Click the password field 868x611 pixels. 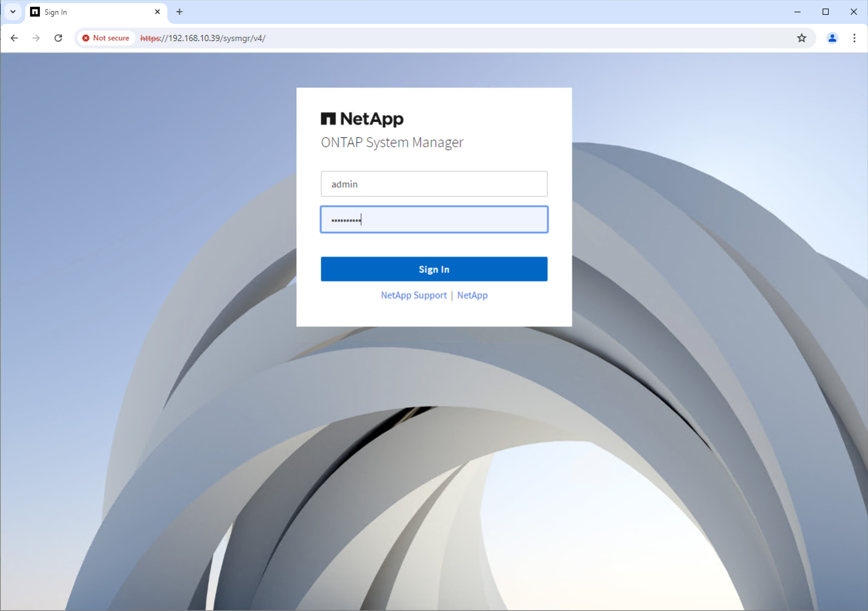[434, 219]
